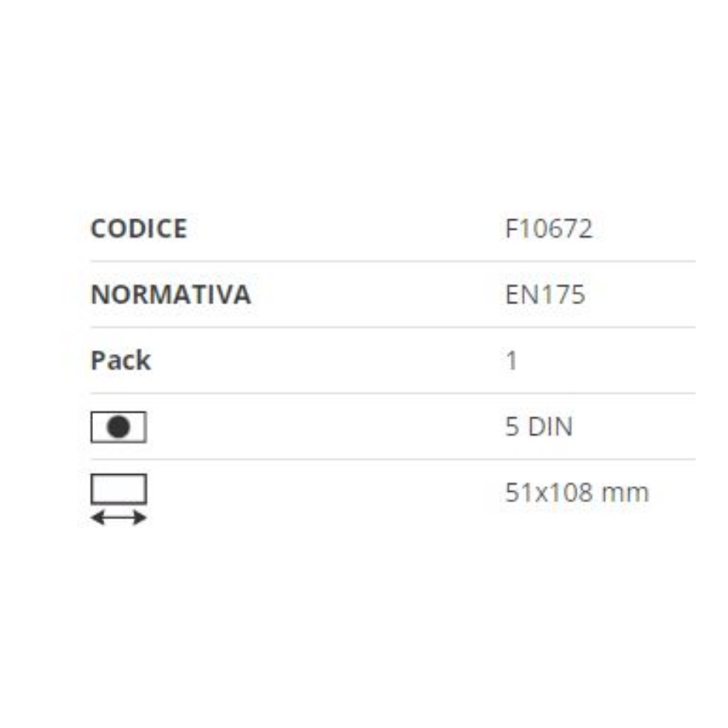Select the Pack row label
The image size is (728, 728).
121,360
